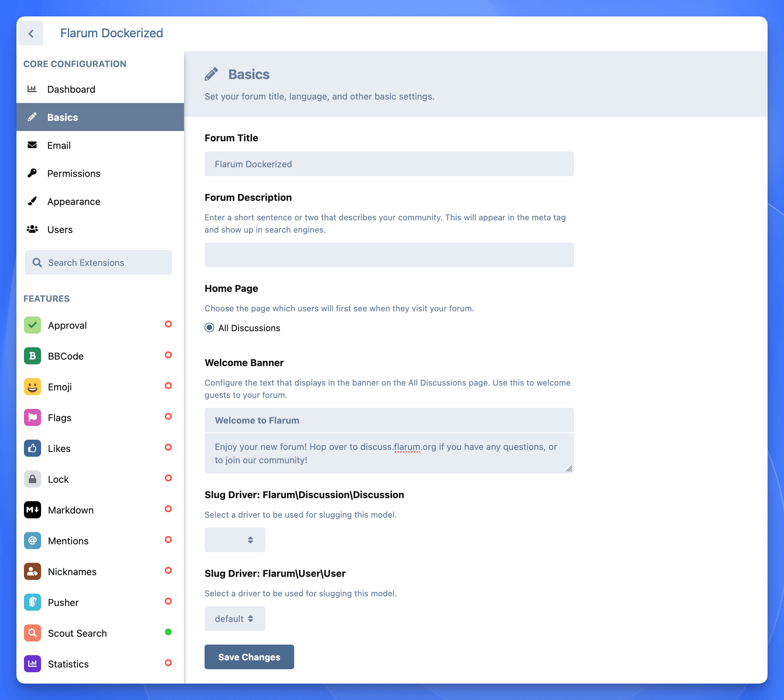Click the Pusher extension icon
Viewport: 784px width, 700px height.
tap(32, 602)
